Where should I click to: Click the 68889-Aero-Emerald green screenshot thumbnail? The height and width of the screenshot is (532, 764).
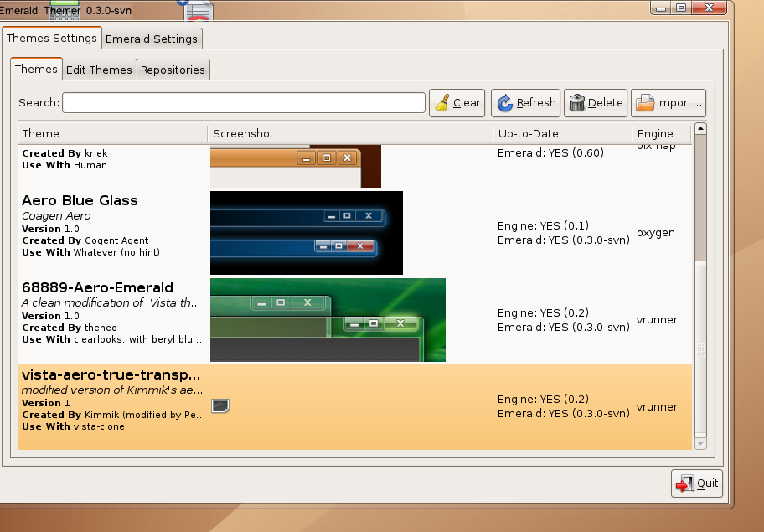328,320
